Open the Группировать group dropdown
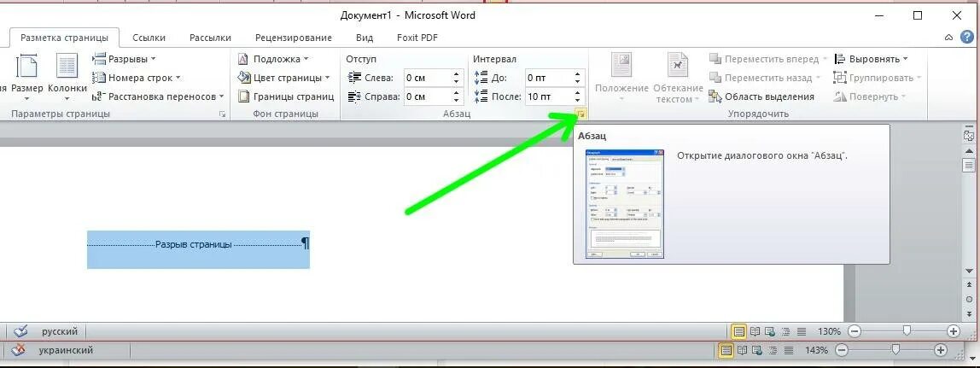Viewport: 980px width, 368px height. [x=878, y=78]
